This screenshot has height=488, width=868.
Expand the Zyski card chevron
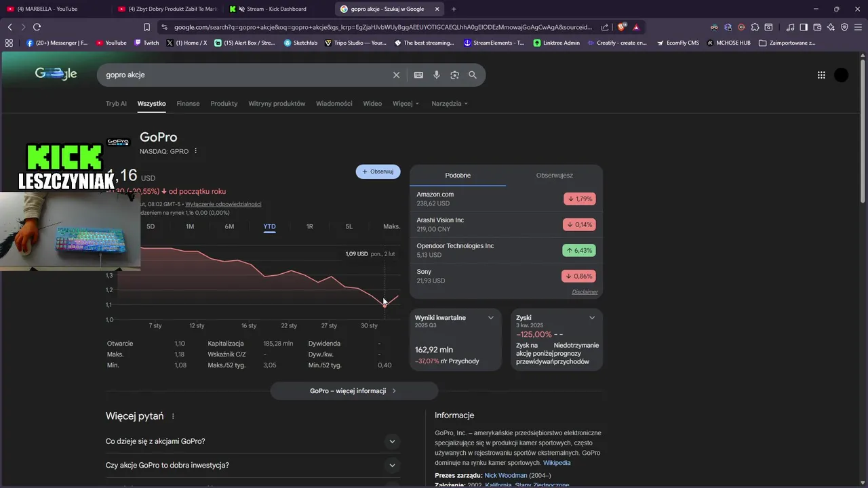point(592,318)
